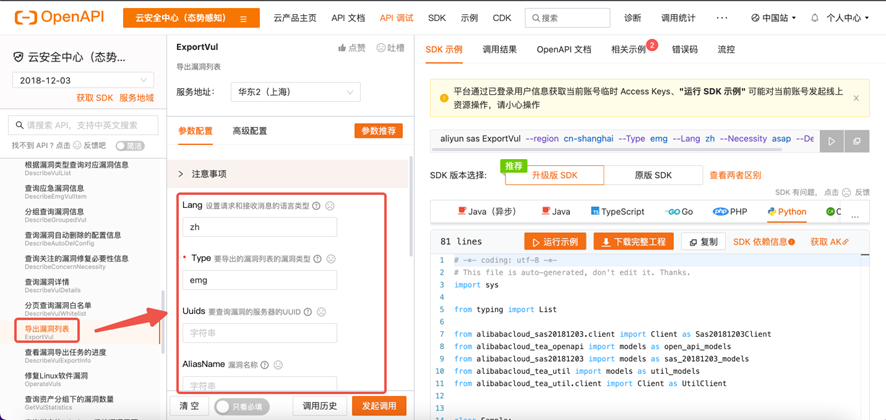Click the 发起调用 button
Screen dimensions: 886x420
[x=379, y=406]
